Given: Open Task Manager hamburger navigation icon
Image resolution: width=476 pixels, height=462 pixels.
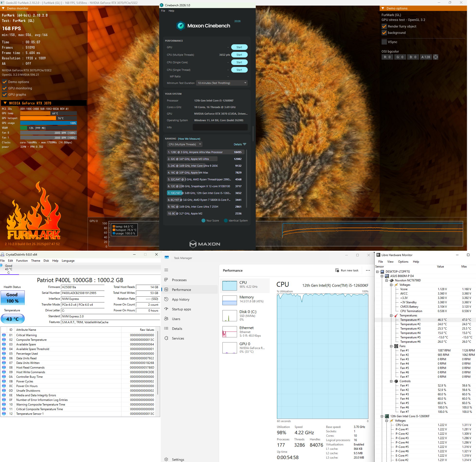Looking at the screenshot, I should [x=166, y=270].
